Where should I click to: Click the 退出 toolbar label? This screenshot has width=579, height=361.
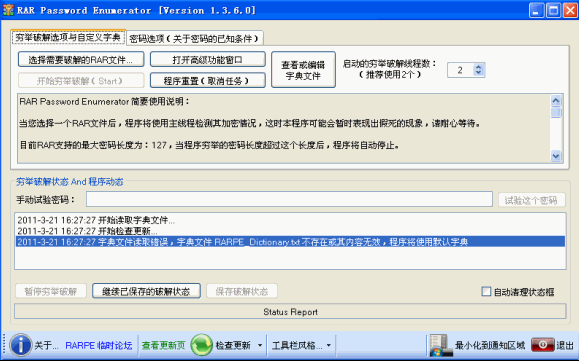pyautogui.click(x=565, y=345)
